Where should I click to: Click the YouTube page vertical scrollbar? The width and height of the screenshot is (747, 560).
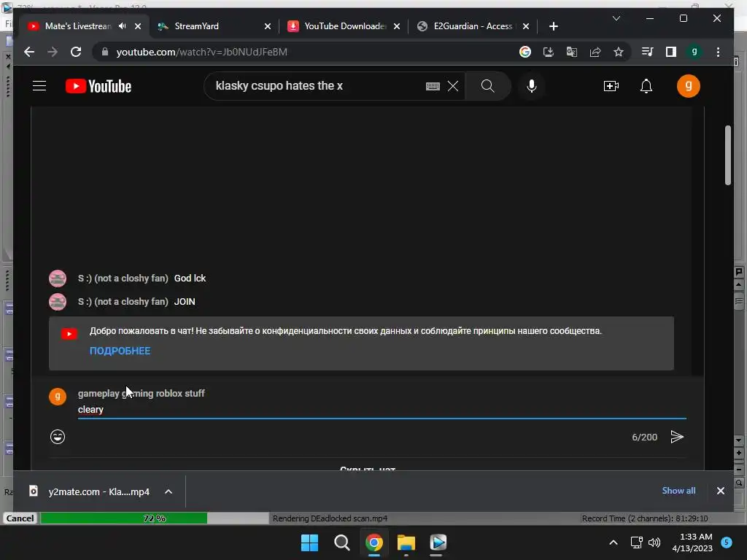[x=728, y=155]
